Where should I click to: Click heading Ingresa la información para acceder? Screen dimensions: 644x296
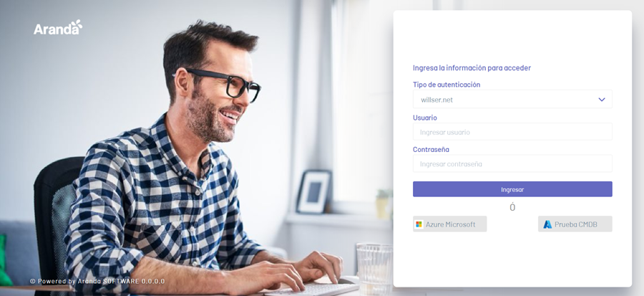pyautogui.click(x=472, y=68)
